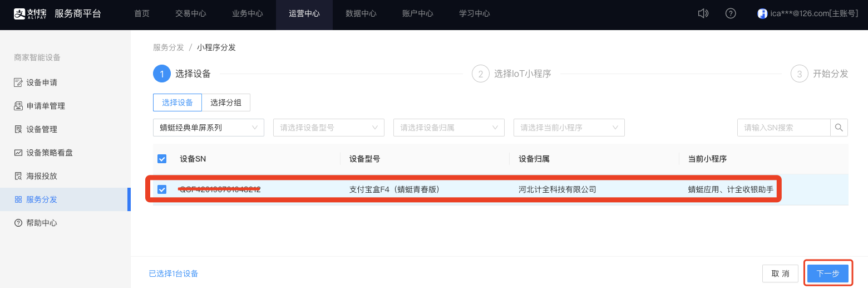
Task: Switch to the 选择分组 toggle option
Action: pyautogui.click(x=226, y=102)
